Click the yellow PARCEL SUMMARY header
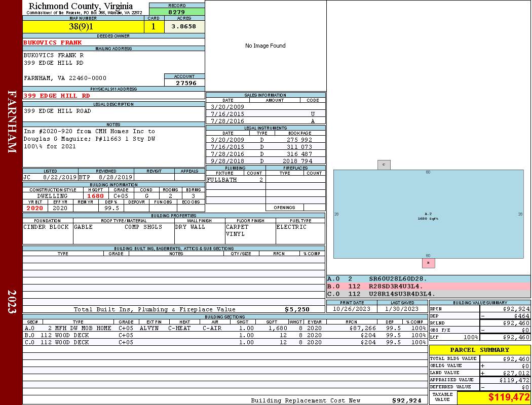 click(x=479, y=350)
